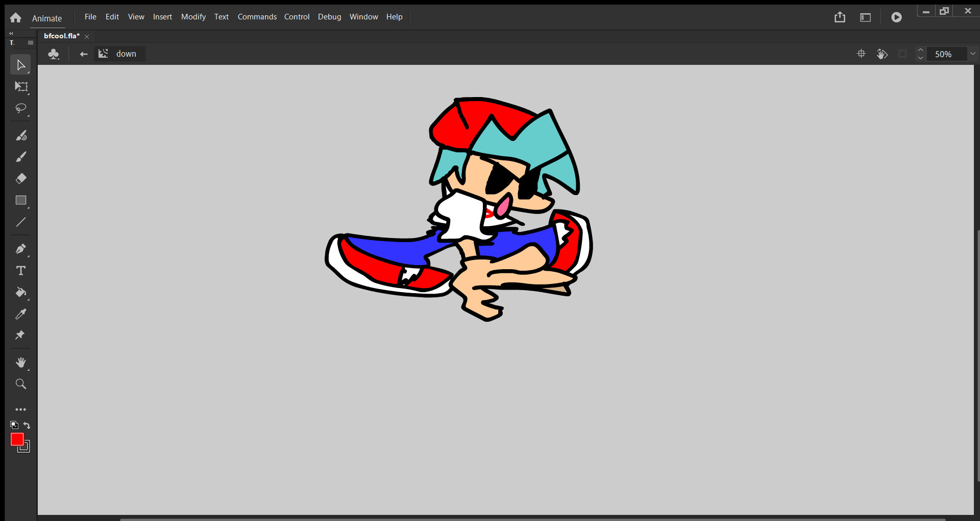The image size is (980, 521).
Task: Select the Rectangle tool
Action: click(x=20, y=200)
